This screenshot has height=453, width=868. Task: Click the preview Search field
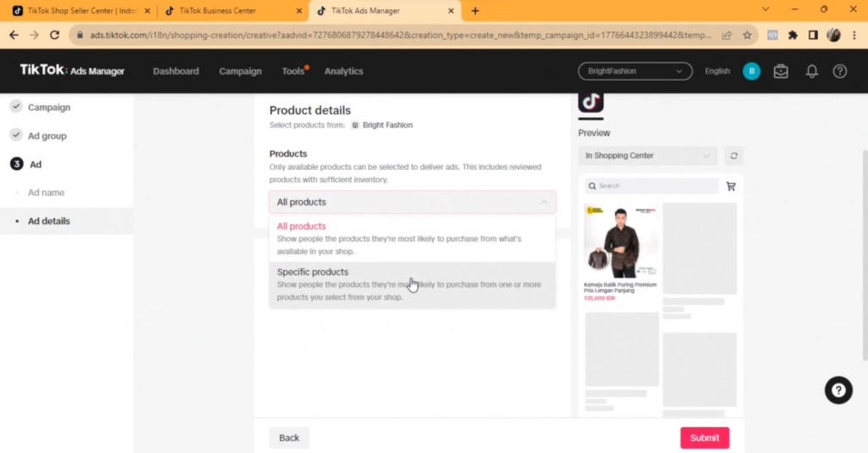tap(651, 186)
